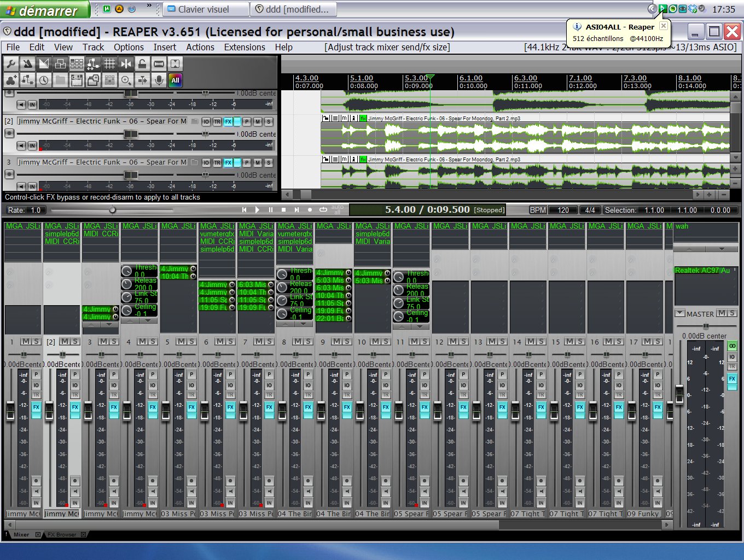Click the table-grid icon in the first toolbar row

coord(77,63)
